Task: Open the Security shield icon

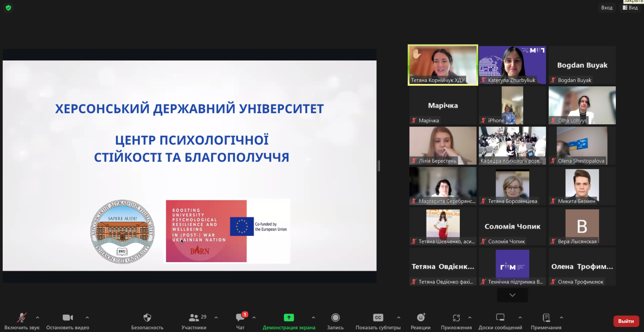Action: pyautogui.click(x=147, y=318)
